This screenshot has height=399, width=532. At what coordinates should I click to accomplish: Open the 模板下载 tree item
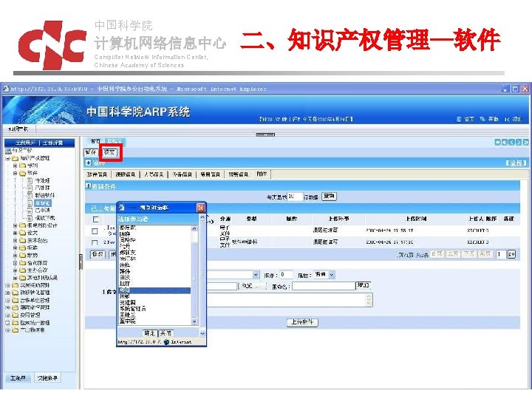tap(45, 218)
